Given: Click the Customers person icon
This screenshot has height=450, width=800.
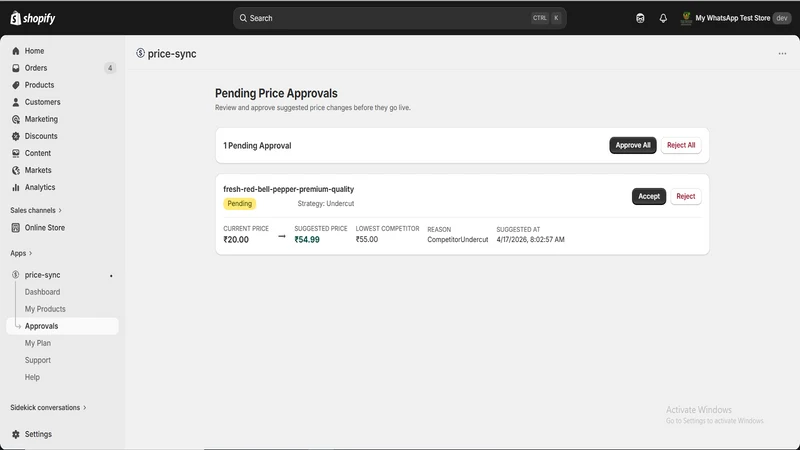Looking at the screenshot, I should tap(16, 102).
